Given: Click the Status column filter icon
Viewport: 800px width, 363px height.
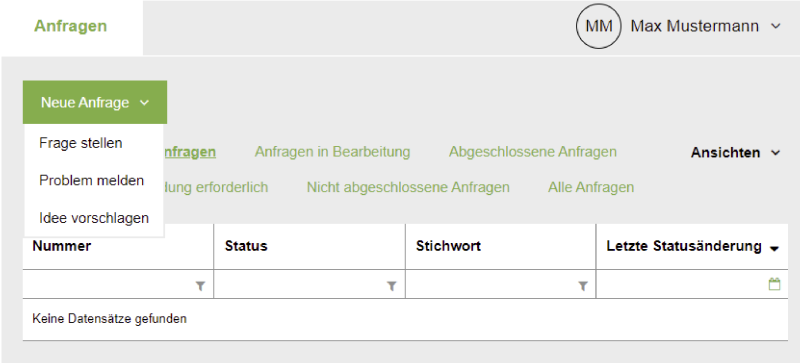Looking at the screenshot, I should (x=391, y=286).
